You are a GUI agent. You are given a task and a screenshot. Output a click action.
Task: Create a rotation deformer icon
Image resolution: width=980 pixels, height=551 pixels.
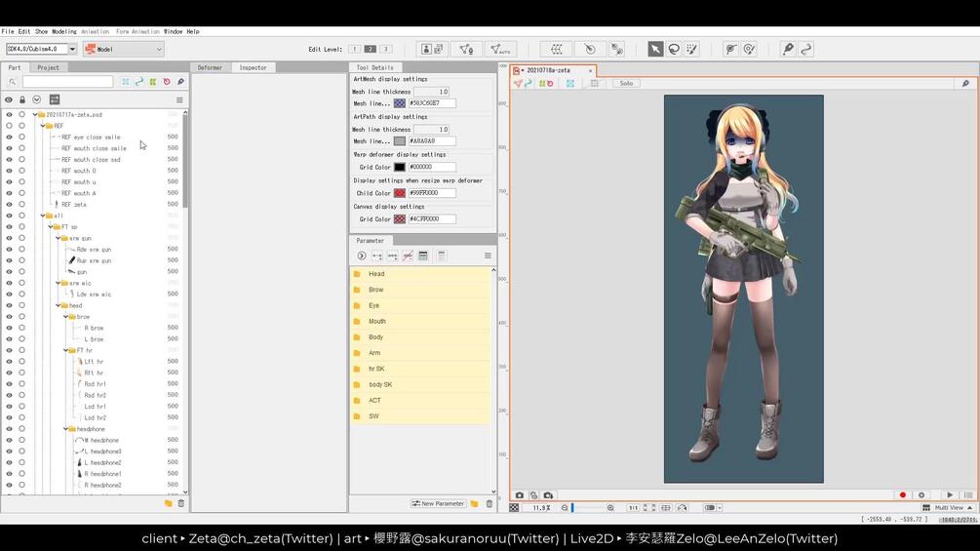pos(589,49)
